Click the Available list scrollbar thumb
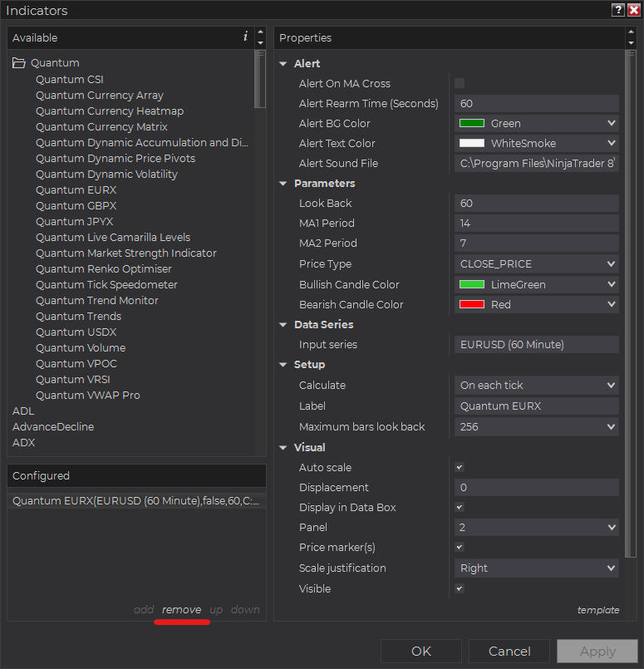This screenshot has width=644, height=669. (x=260, y=79)
